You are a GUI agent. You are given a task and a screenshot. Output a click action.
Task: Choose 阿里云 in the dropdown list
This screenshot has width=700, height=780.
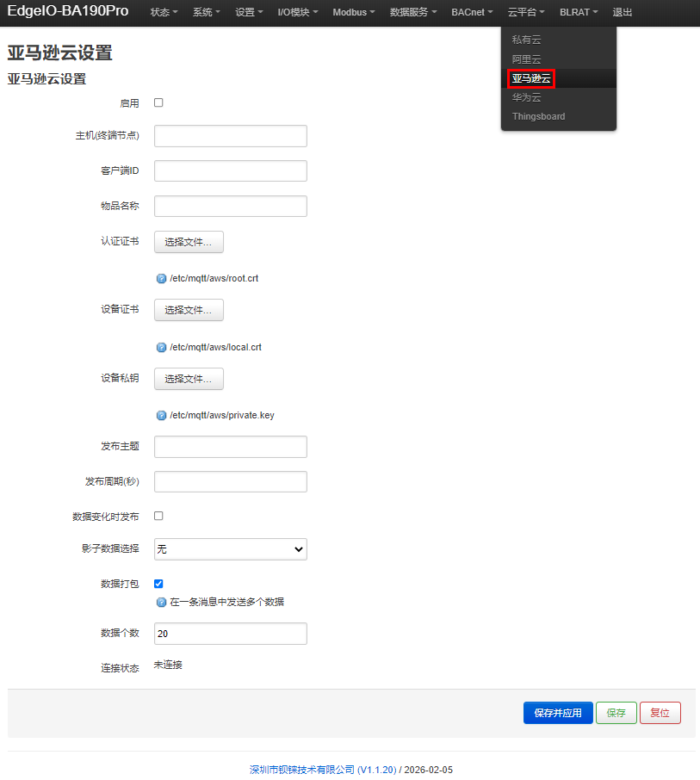tap(559, 59)
